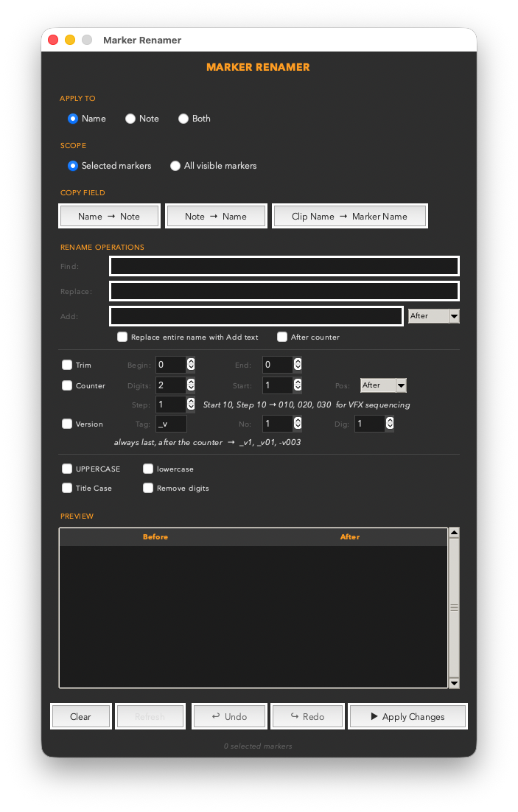518x812 pixels.
Task: Click the Find text field
Action: click(284, 266)
